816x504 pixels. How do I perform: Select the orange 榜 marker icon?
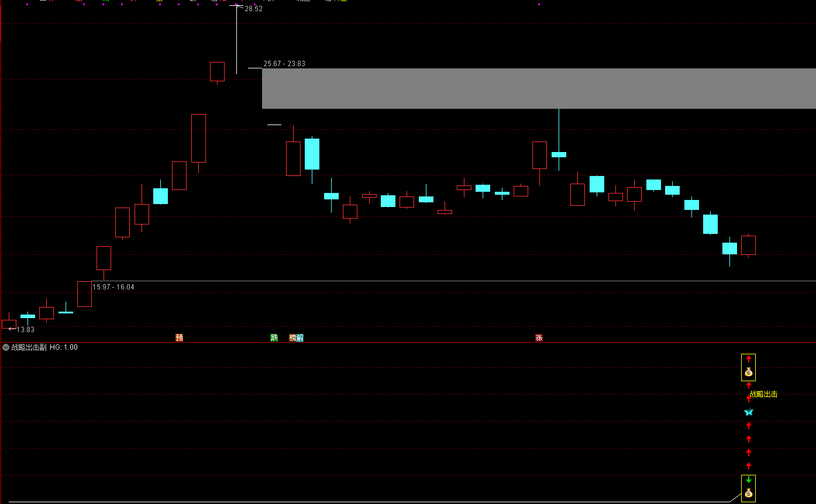(x=292, y=338)
